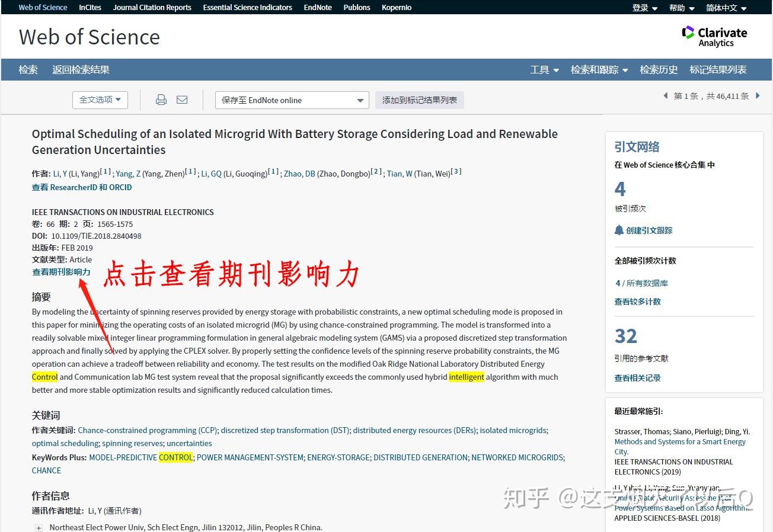Open 标记结果列表

(x=718, y=69)
